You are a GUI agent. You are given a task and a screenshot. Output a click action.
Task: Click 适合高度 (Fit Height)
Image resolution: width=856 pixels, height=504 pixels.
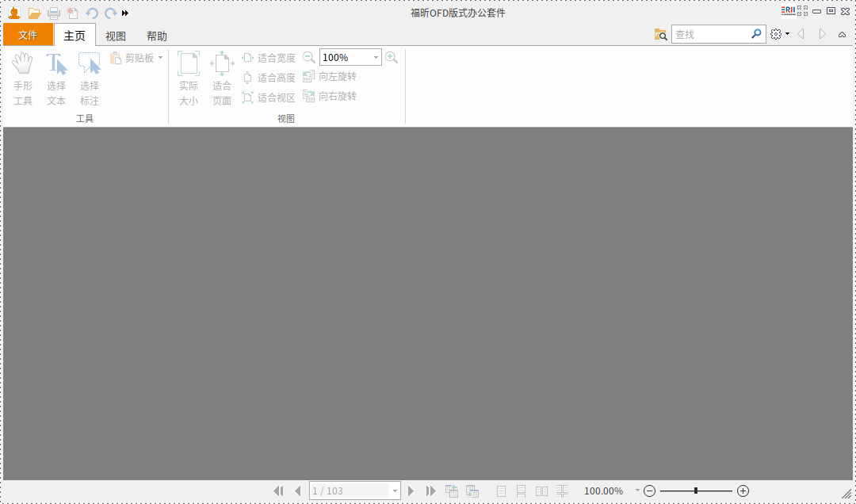click(x=269, y=77)
